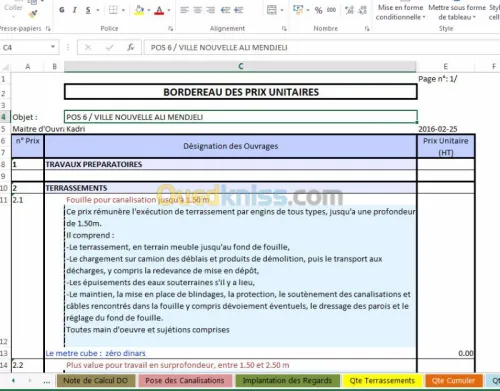The height and width of the screenshot is (391, 500).
Task: Click in the formula bar text field
Action: (321, 47)
